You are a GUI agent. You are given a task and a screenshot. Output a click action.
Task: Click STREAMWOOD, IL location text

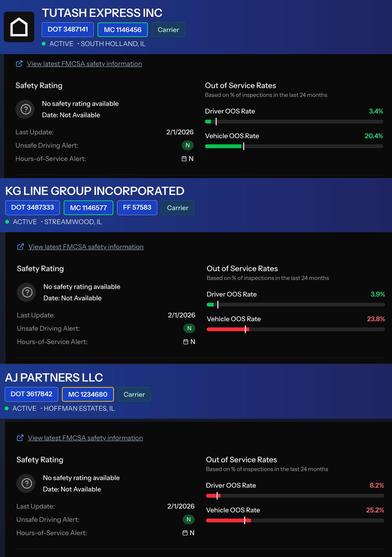pyautogui.click(x=73, y=222)
